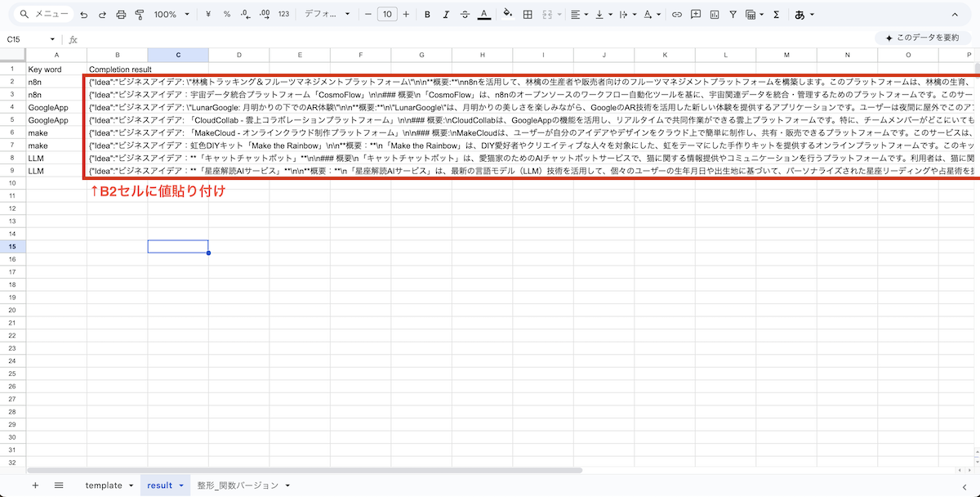Toggle bold formatting
This screenshot has height=497, width=980.
click(427, 15)
